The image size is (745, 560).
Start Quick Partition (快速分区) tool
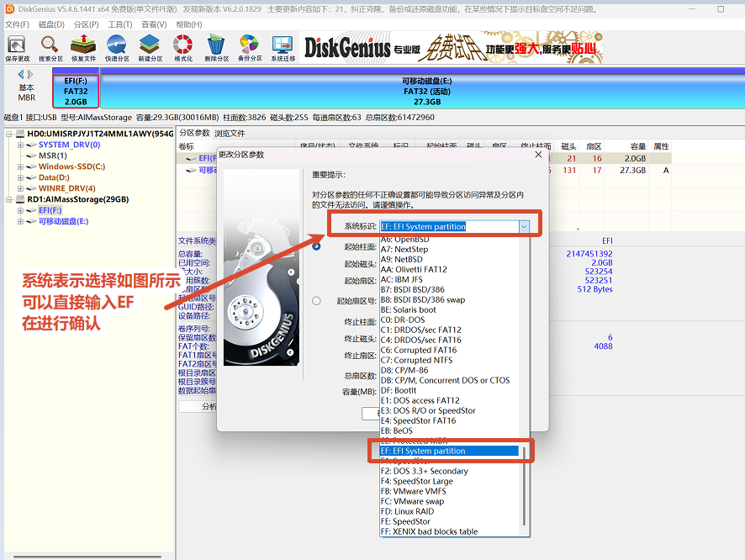pos(117,48)
